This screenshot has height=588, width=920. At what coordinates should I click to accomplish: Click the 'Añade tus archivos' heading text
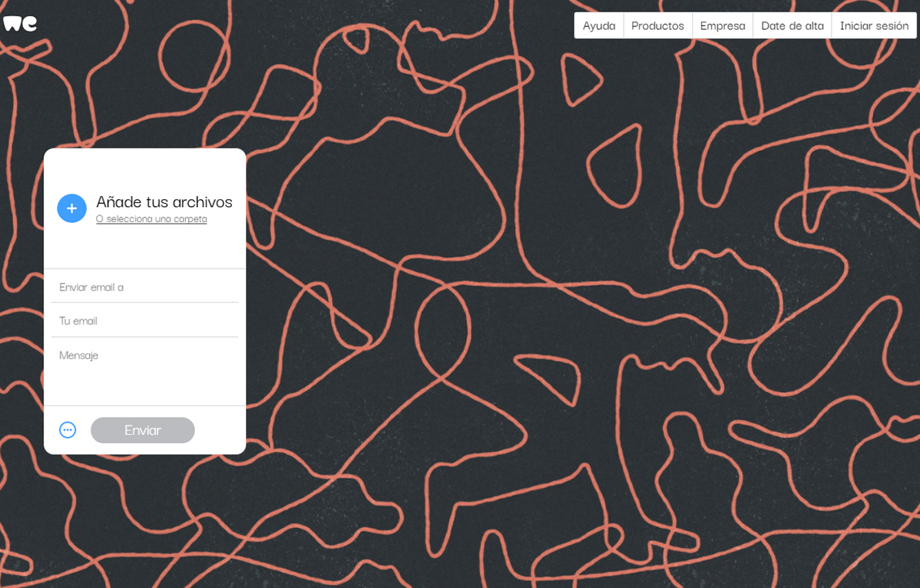[164, 202]
